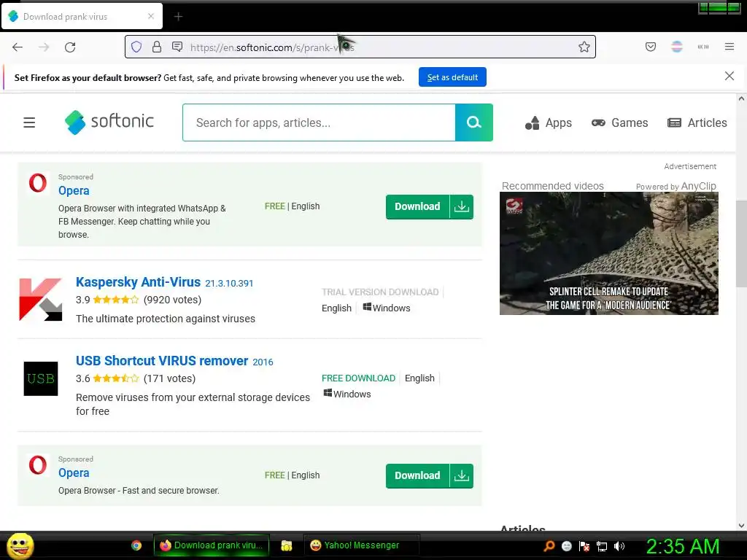This screenshot has height=560, width=747.
Task: Bookmark this page with the star icon
Action: [584, 47]
